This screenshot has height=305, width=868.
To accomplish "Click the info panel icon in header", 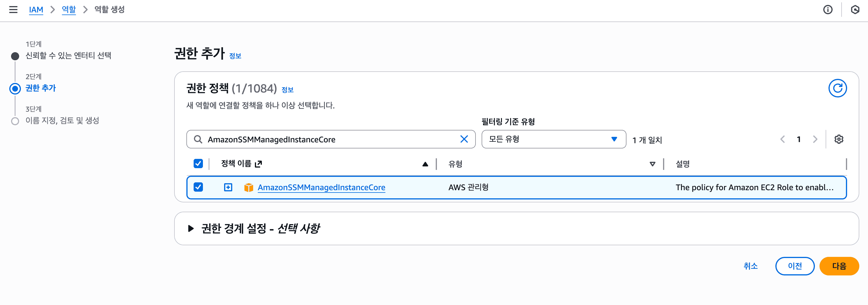I will coord(828,10).
